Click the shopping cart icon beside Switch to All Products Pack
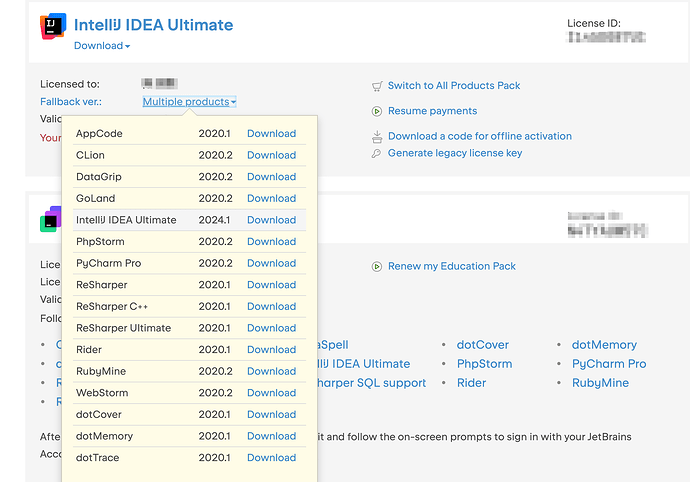Screen dimensions: 690x482 377,86
